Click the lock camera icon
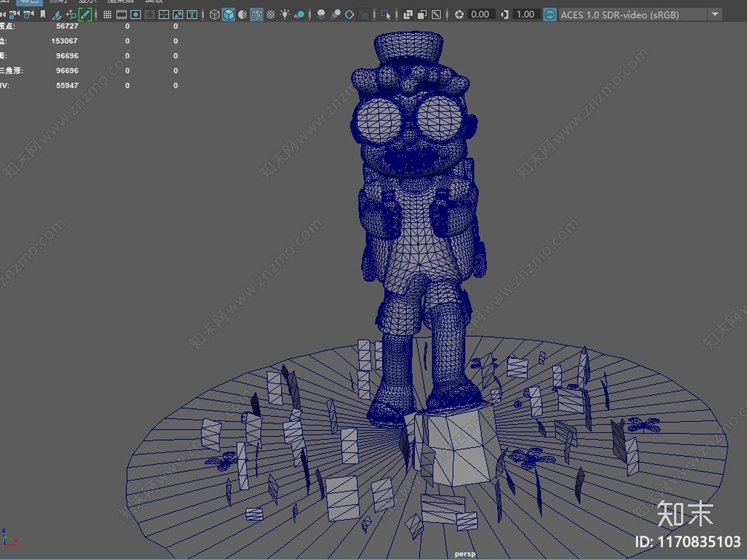 click(15, 14)
